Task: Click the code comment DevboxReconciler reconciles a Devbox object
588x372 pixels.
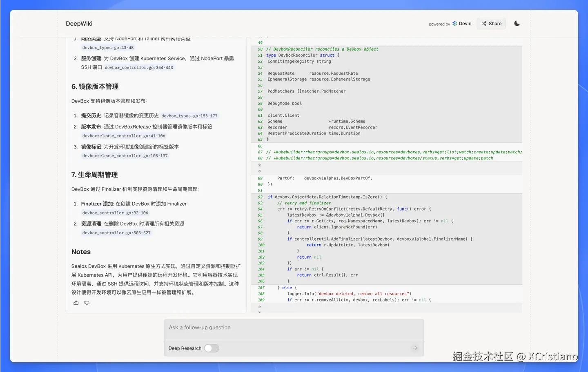Action: coord(322,49)
